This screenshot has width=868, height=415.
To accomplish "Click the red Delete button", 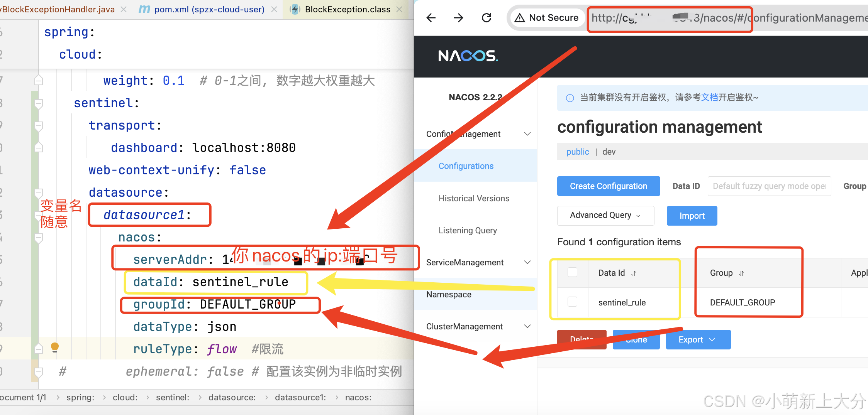I will pyautogui.click(x=581, y=339).
